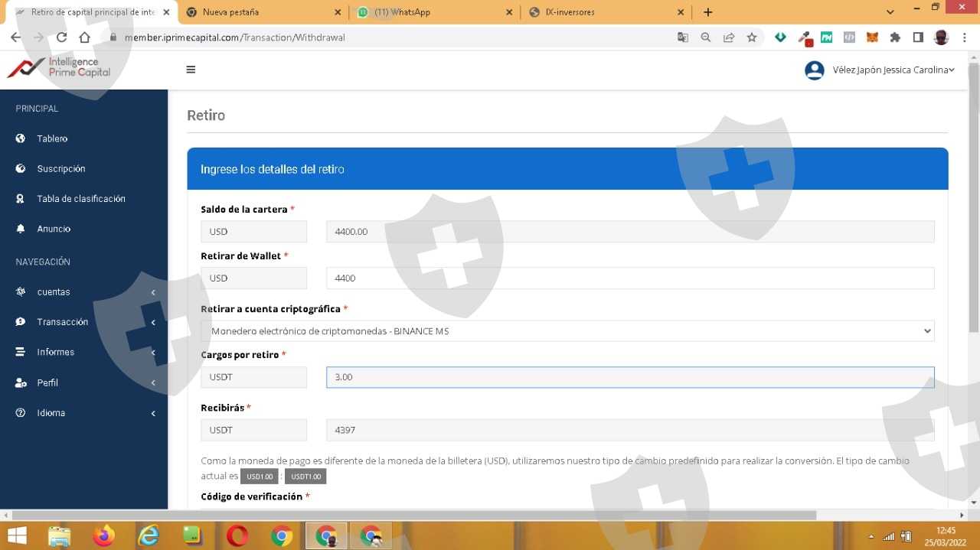Image resolution: width=980 pixels, height=550 pixels.
Task: Open the browser side panel icon
Action: click(x=918, y=37)
